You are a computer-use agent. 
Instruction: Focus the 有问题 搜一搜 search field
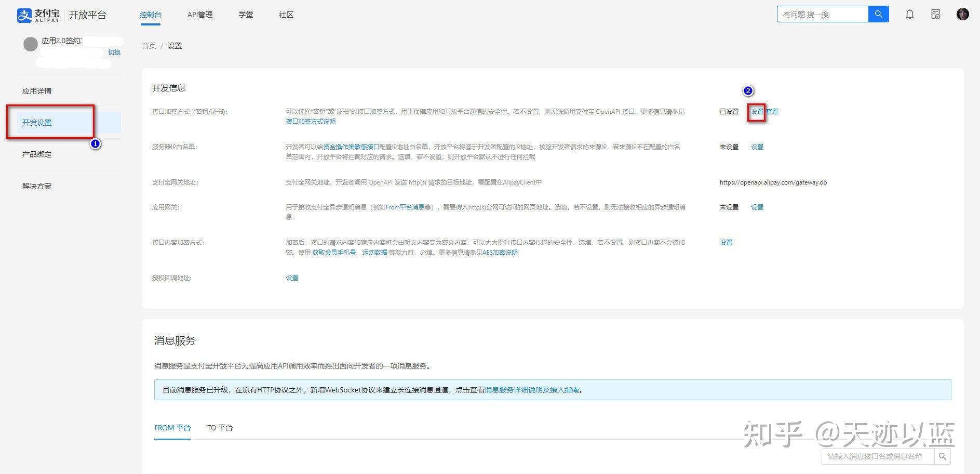coord(823,14)
